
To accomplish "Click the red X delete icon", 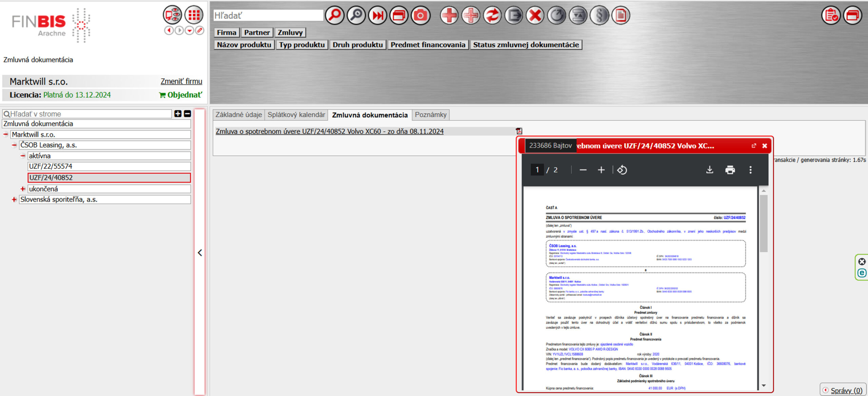I will [535, 15].
